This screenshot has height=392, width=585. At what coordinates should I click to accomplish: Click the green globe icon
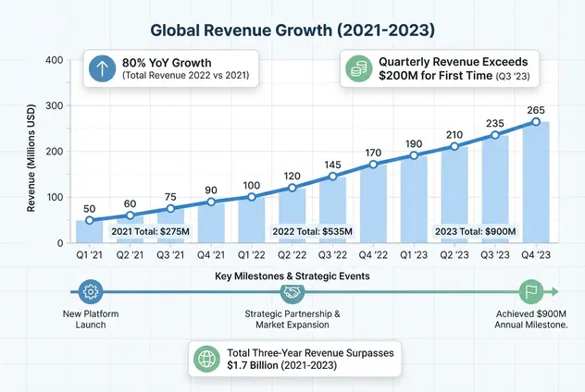point(205,356)
